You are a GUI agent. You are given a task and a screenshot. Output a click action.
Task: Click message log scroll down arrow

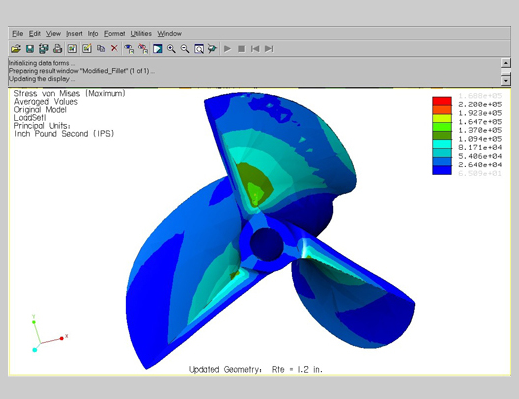pyautogui.click(x=506, y=80)
